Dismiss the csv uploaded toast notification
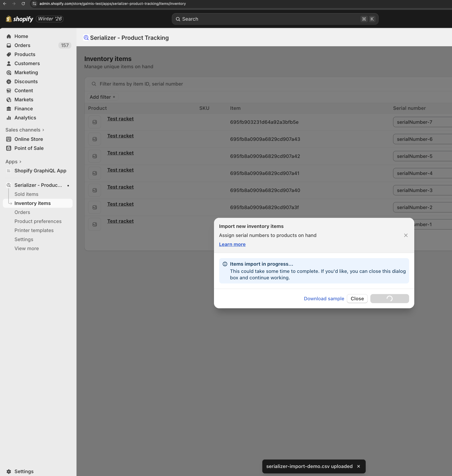 (x=358, y=466)
